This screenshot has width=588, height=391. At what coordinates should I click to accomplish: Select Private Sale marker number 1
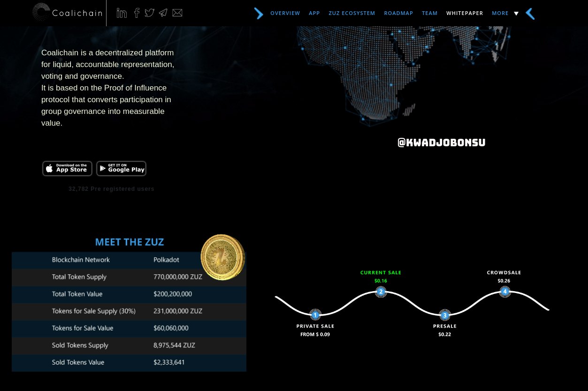point(315,315)
